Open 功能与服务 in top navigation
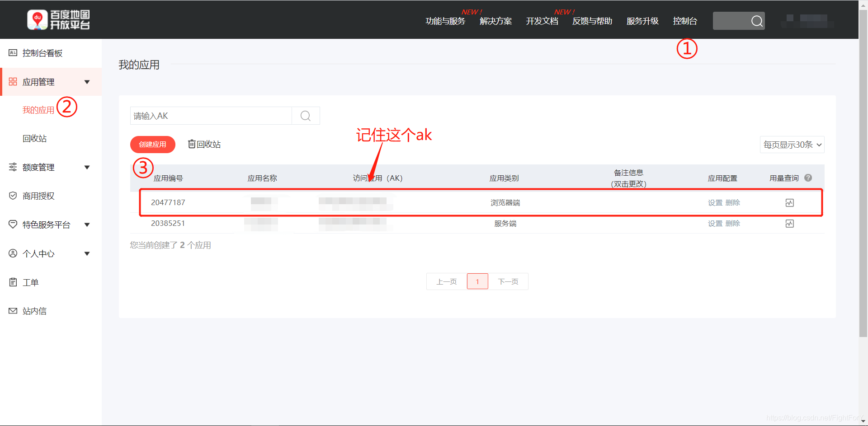This screenshot has width=868, height=426. pos(445,21)
